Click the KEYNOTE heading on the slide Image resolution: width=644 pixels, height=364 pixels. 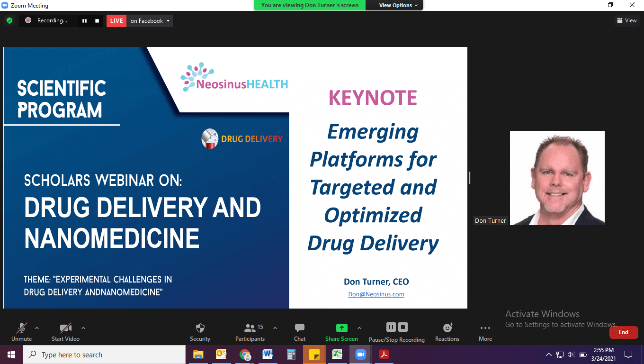pos(373,98)
